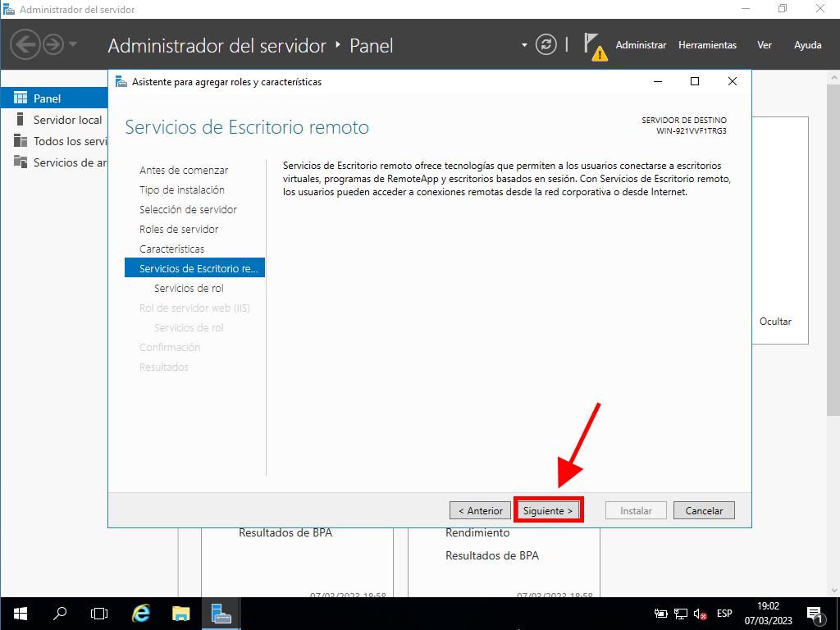Viewport: 840px width, 630px height.
Task: Open taskbar search magnifier
Action: click(60, 613)
